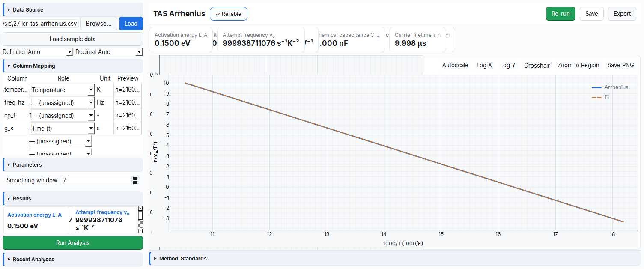Click the temper... column name cell
The height and width of the screenshot is (269, 644).
[x=16, y=90]
